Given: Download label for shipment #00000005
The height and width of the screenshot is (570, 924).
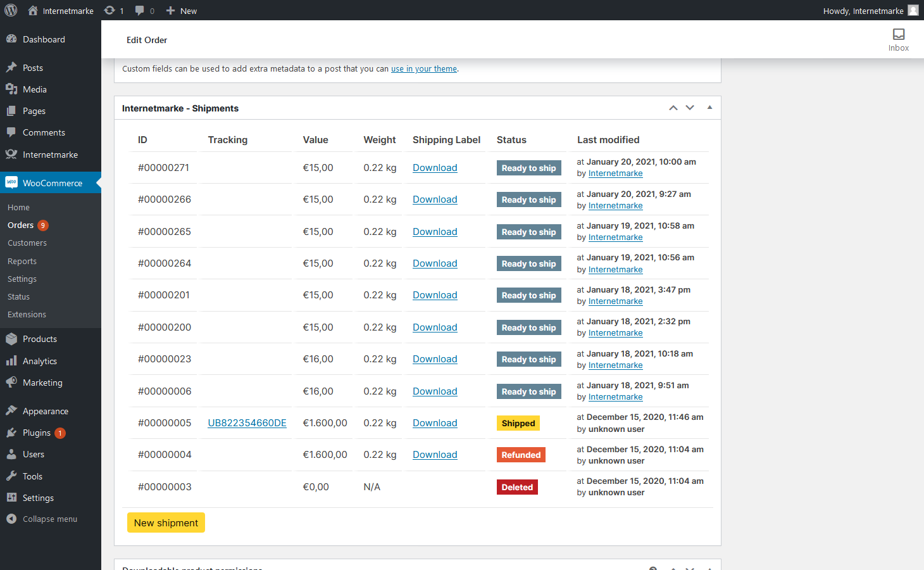Looking at the screenshot, I should 435,423.
